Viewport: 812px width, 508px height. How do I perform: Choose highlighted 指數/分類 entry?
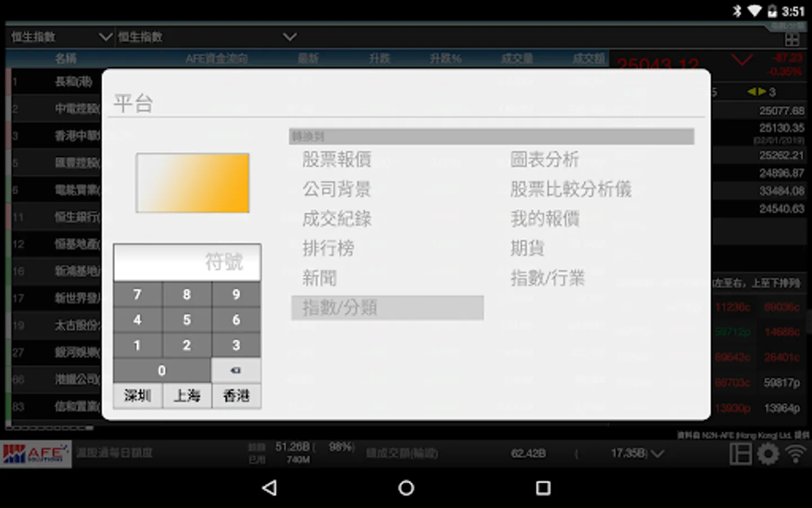pyautogui.click(x=387, y=308)
